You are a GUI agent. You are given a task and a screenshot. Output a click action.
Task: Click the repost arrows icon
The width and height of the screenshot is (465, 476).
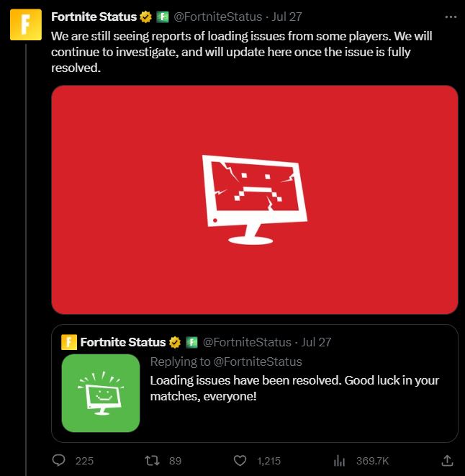[152, 461]
